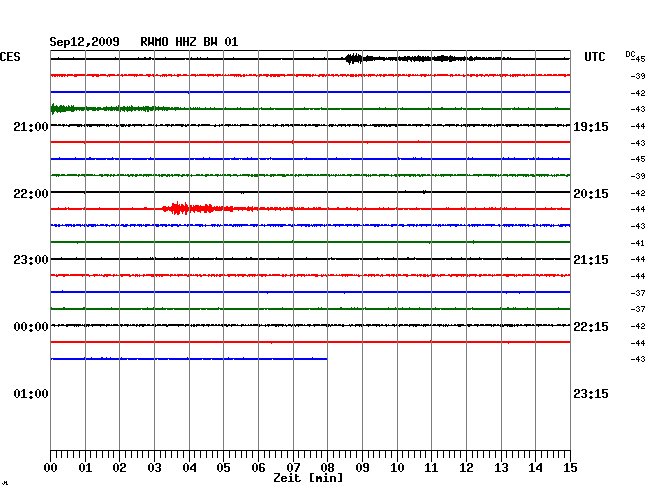
Task: Click the 03 minute axis label
Action: pos(154,467)
